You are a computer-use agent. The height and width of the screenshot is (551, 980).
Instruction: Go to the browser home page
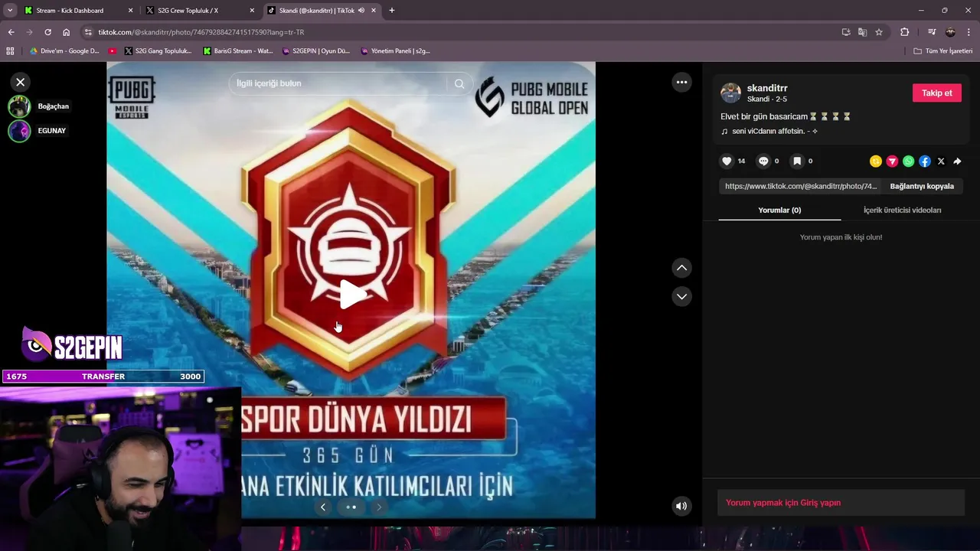[x=67, y=32]
